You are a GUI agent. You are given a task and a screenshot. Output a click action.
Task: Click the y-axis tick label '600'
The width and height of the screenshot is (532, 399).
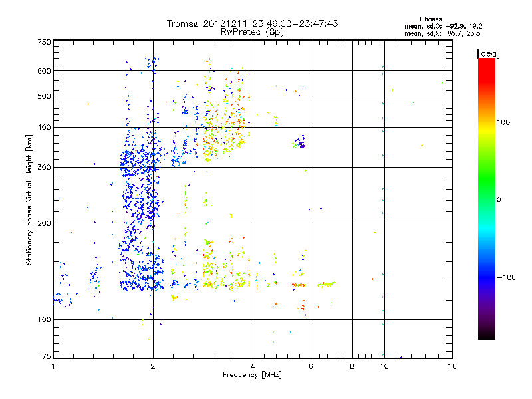[x=44, y=71]
